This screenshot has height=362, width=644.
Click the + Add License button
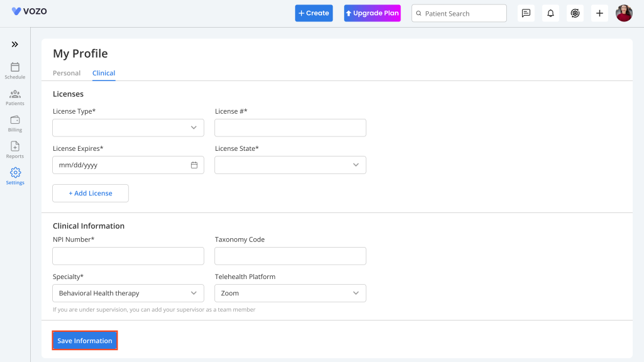[x=91, y=194]
